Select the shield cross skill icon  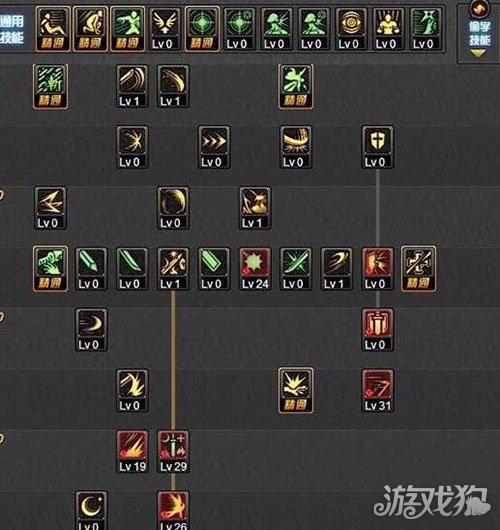pos(378,147)
